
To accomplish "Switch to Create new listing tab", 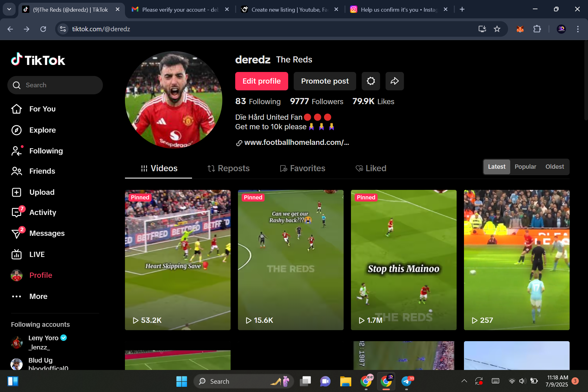I will pyautogui.click(x=289, y=10).
